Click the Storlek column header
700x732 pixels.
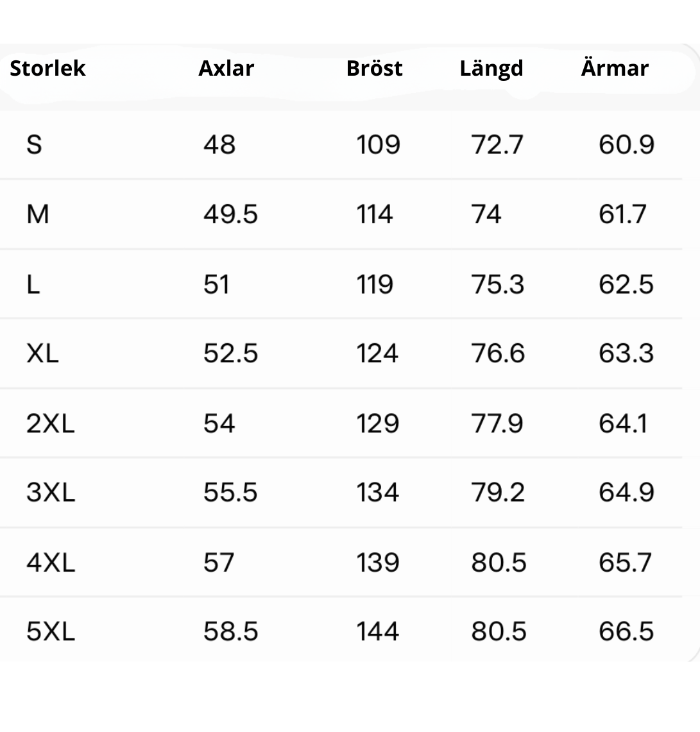click(x=47, y=68)
